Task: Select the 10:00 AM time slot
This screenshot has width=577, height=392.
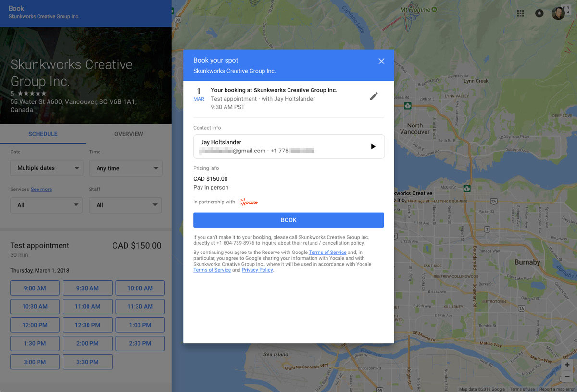Action: point(140,288)
